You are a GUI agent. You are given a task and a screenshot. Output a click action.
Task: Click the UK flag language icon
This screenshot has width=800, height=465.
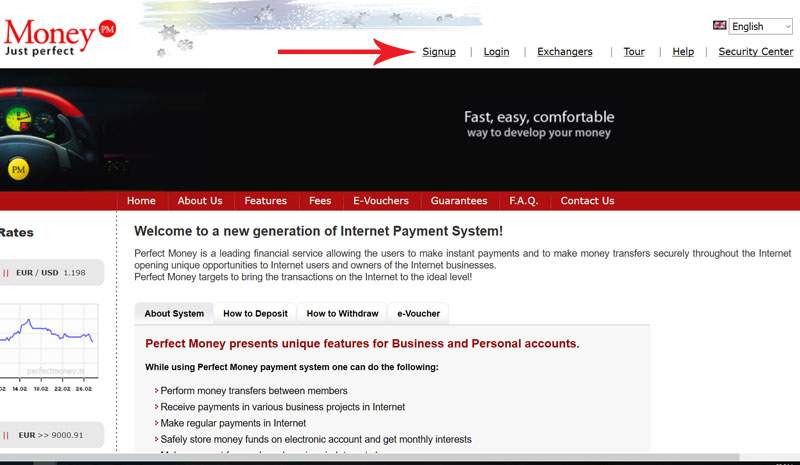[x=719, y=26]
